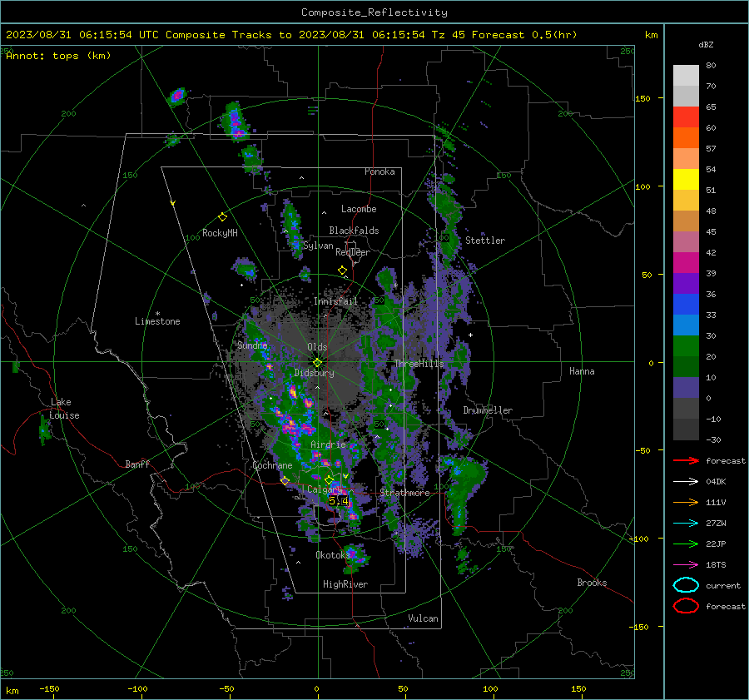Image resolution: width=749 pixels, height=700 pixels.
Task: Pick the light gray 80-70 dBZ swatch
Action: [686, 76]
